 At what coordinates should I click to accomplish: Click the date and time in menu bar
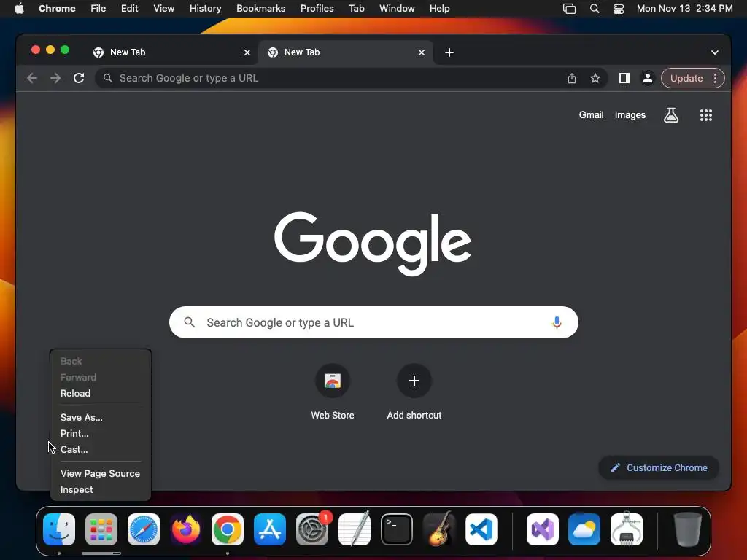[684, 9]
